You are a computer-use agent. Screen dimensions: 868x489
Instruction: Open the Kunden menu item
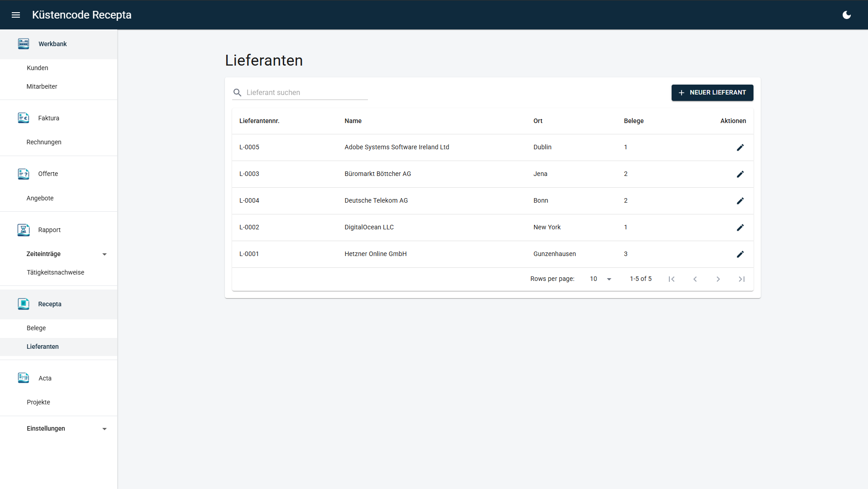(38, 68)
